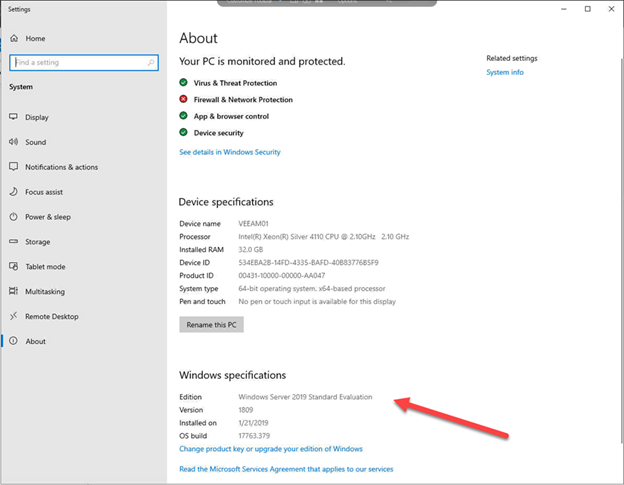Click Windows Server 2019 Standard Evaluation text

[x=305, y=397]
